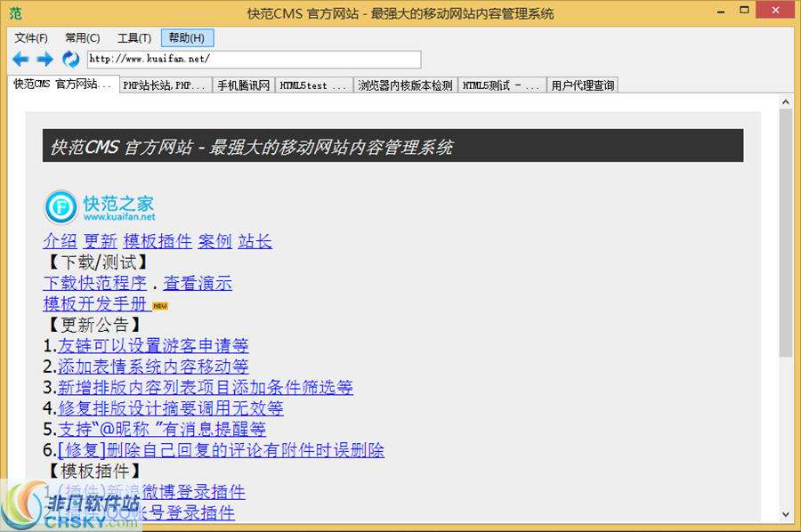Open the 模板开发手册 link
The image size is (801, 532).
(x=96, y=303)
